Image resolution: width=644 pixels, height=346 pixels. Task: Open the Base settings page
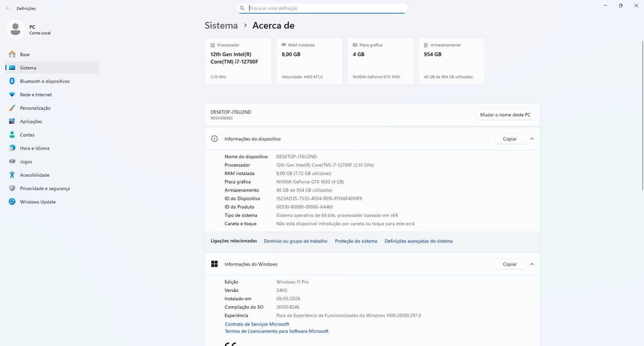(x=52, y=54)
